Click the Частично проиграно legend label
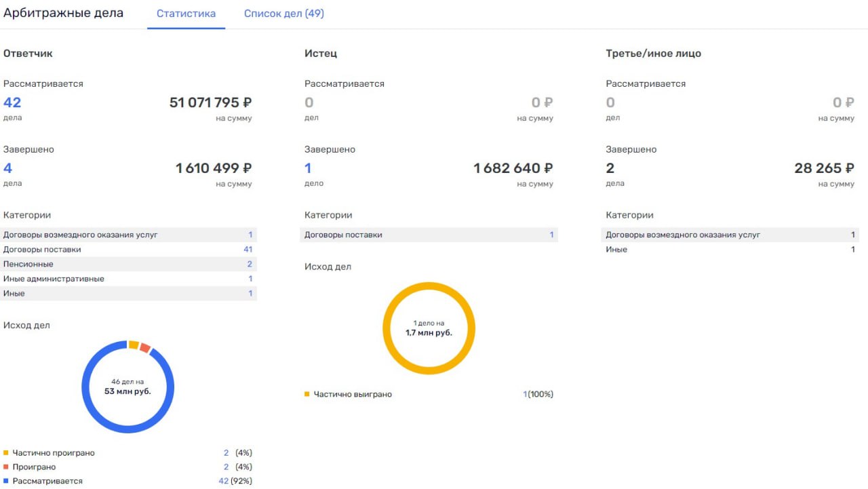 pyautogui.click(x=54, y=453)
